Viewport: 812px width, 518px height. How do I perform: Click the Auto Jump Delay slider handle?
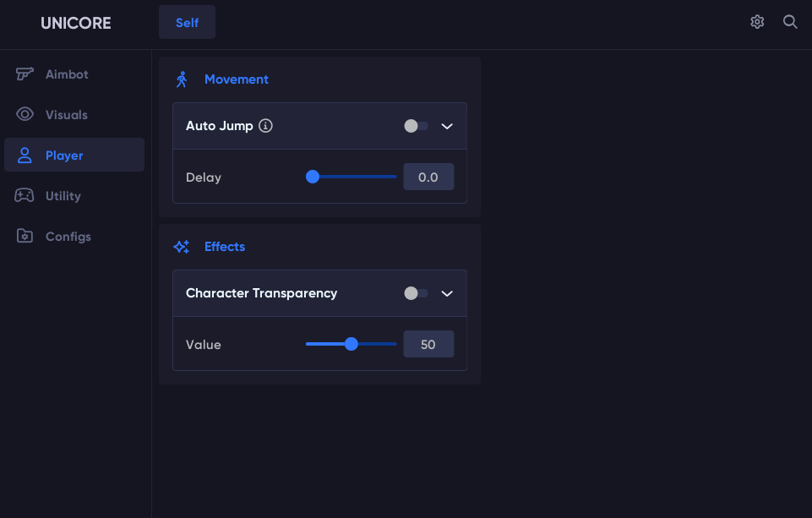point(313,177)
